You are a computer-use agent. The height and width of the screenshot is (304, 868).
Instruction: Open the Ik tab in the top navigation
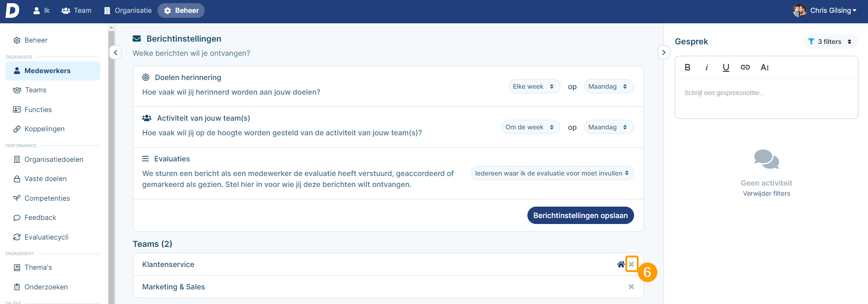pos(41,11)
